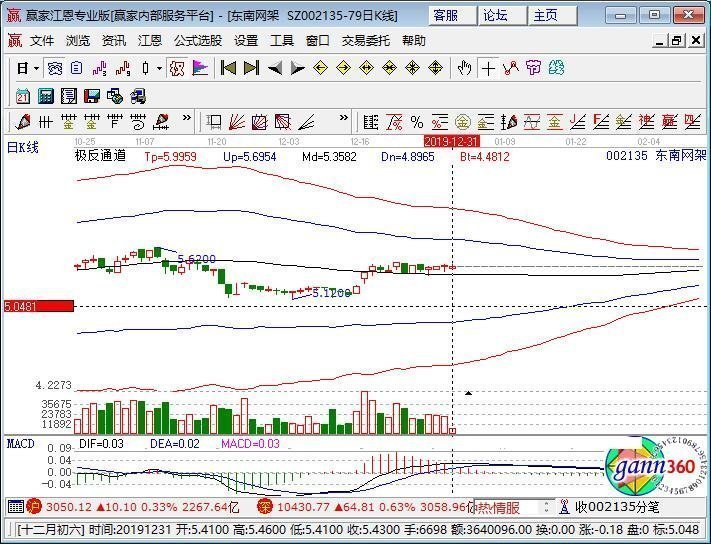Click the magenta 节 icon
Image resolution: width=711 pixels, height=544 pixels.
(534, 68)
